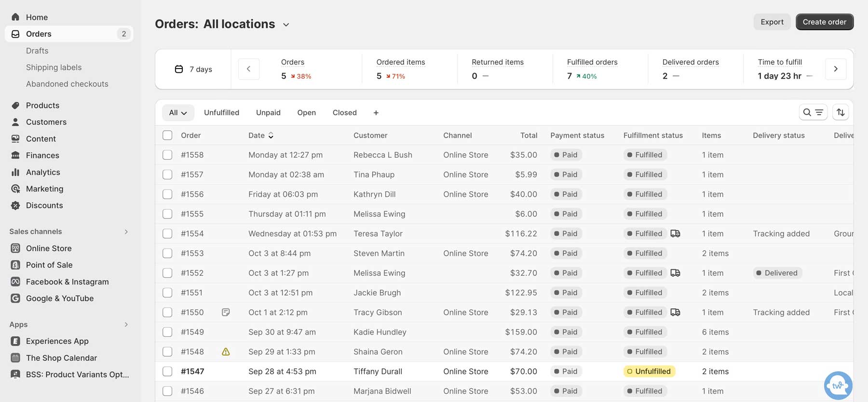Open the 7 days date range picker
Image resolution: width=868 pixels, height=402 pixels.
pos(193,69)
